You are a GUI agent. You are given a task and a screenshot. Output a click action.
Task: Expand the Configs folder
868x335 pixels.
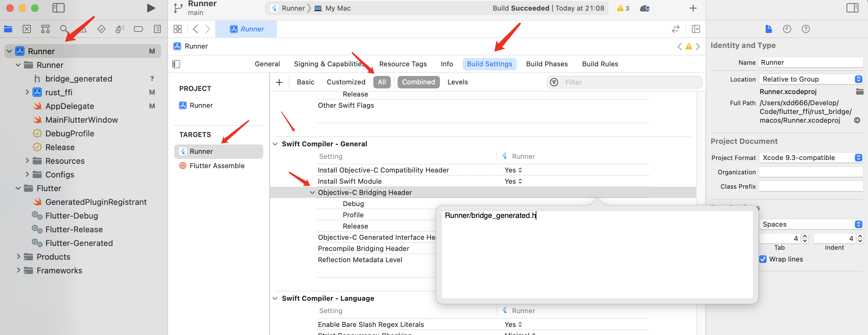click(27, 174)
